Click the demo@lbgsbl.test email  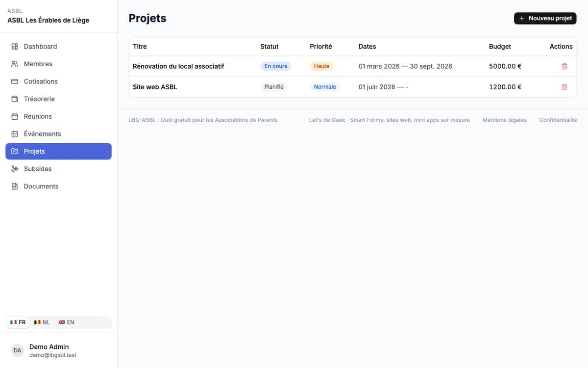53,355
